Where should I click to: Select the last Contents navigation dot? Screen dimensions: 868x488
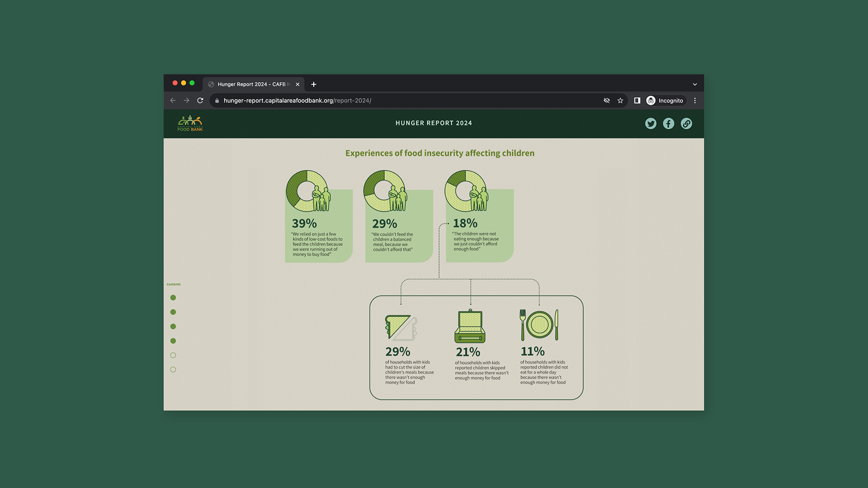coord(173,370)
